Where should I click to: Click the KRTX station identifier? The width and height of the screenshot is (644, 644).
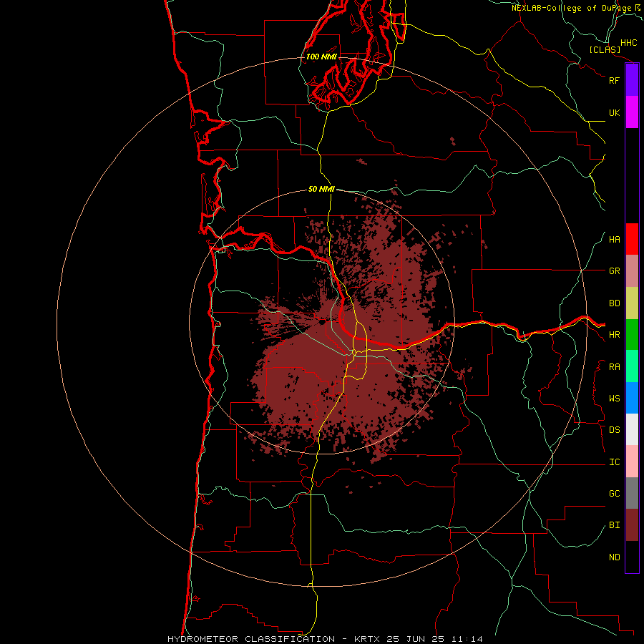pos(367,639)
